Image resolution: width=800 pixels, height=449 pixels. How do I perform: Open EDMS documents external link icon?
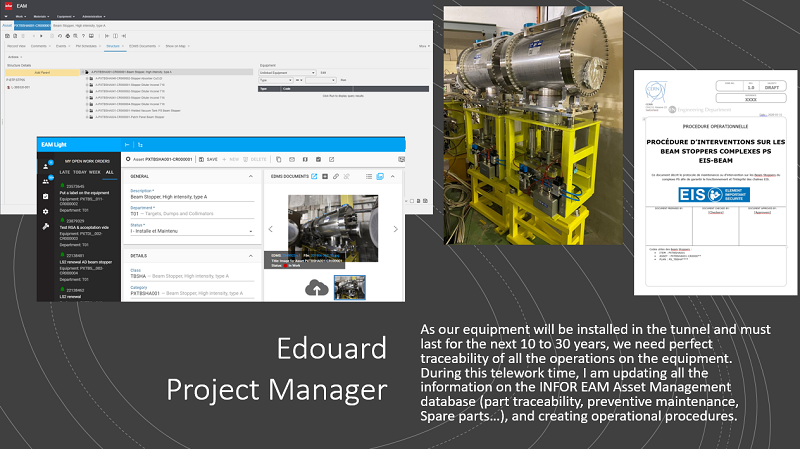pos(314,177)
